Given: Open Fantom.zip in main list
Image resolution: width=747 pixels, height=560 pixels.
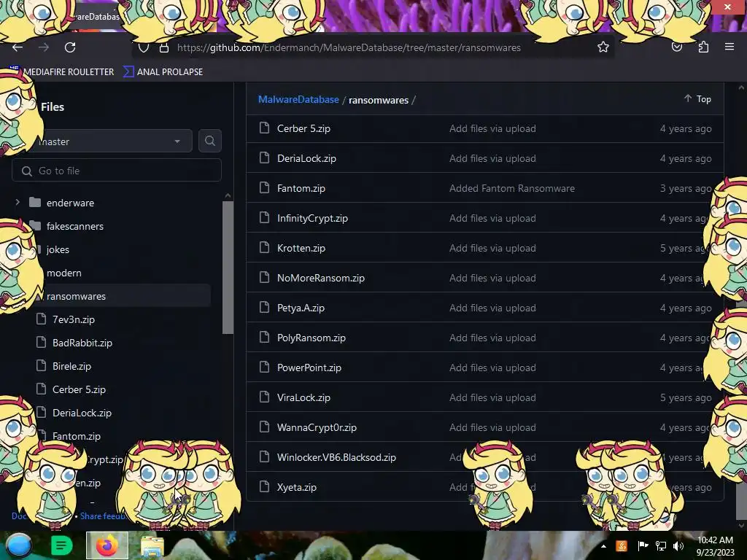Looking at the screenshot, I should point(301,189).
